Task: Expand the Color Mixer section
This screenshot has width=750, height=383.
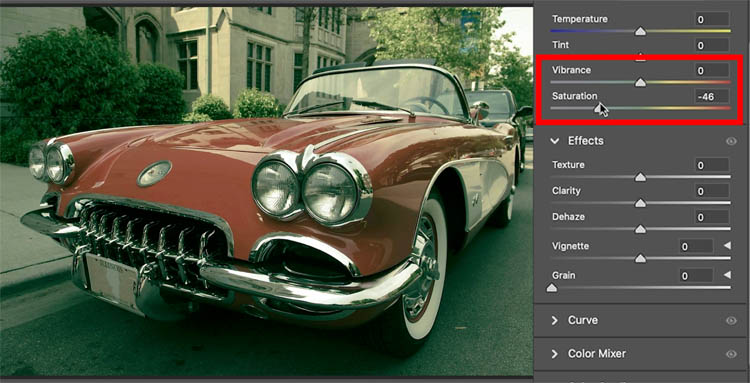Action: pos(554,354)
